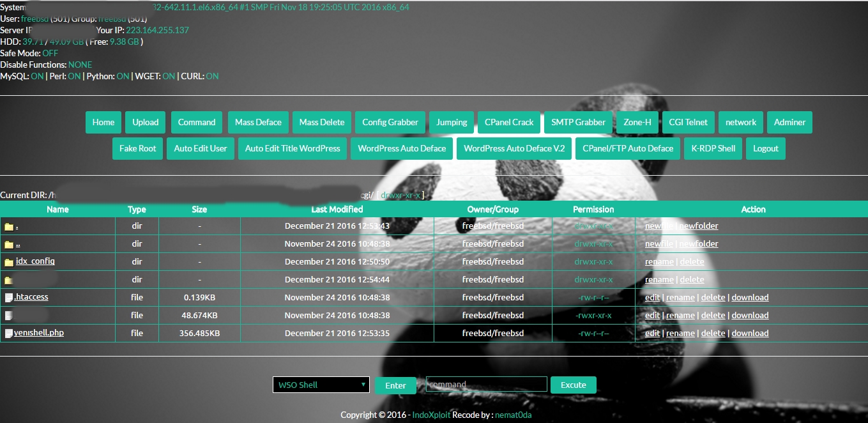The image size is (868, 423).
Task: Open yenishell.php file
Action: 39,333
